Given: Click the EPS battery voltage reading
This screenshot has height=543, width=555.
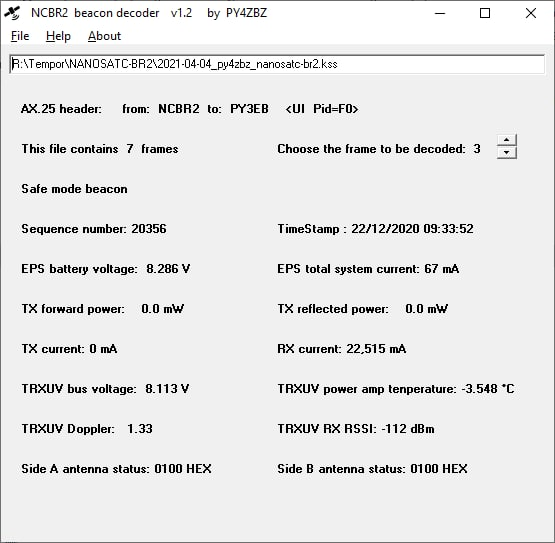Looking at the screenshot, I should pyautogui.click(x=106, y=269).
